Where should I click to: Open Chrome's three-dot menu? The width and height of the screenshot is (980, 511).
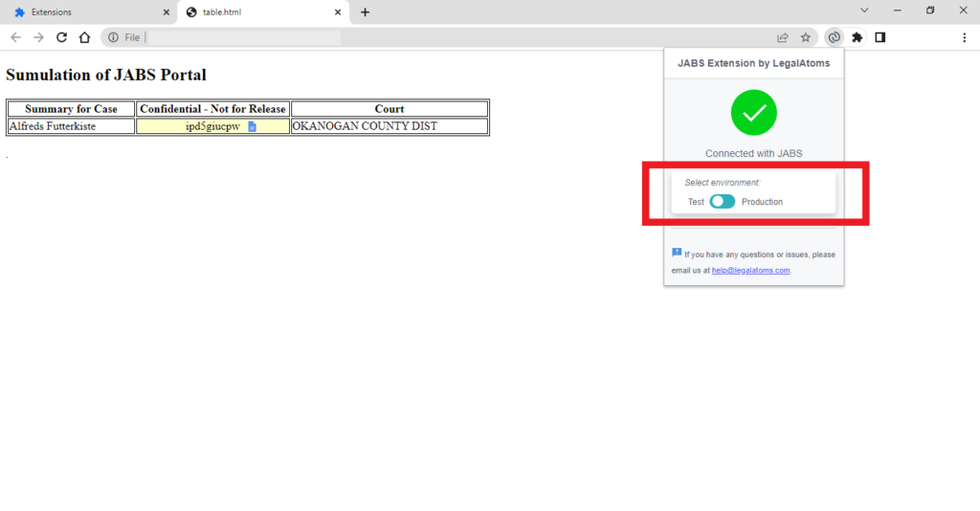(x=965, y=37)
